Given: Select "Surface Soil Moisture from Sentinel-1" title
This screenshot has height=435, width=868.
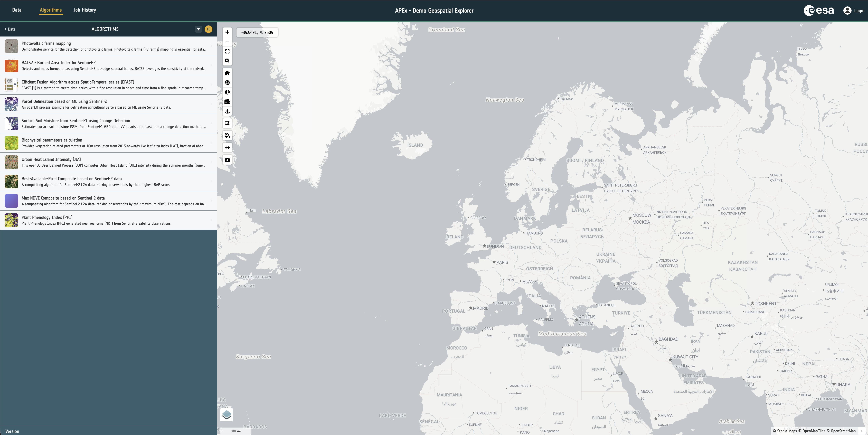Looking at the screenshot, I should coord(76,121).
